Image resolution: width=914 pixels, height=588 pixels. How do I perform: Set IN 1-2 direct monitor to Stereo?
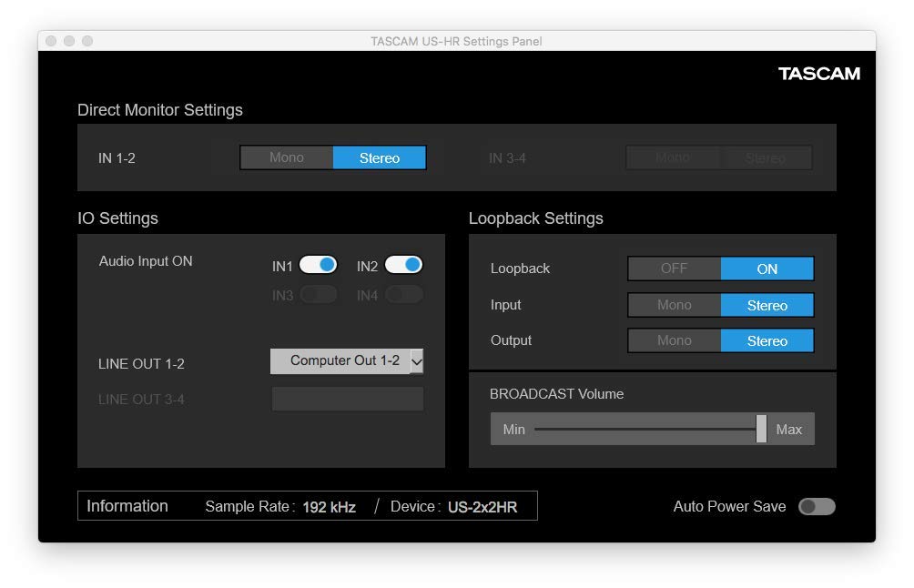[379, 158]
